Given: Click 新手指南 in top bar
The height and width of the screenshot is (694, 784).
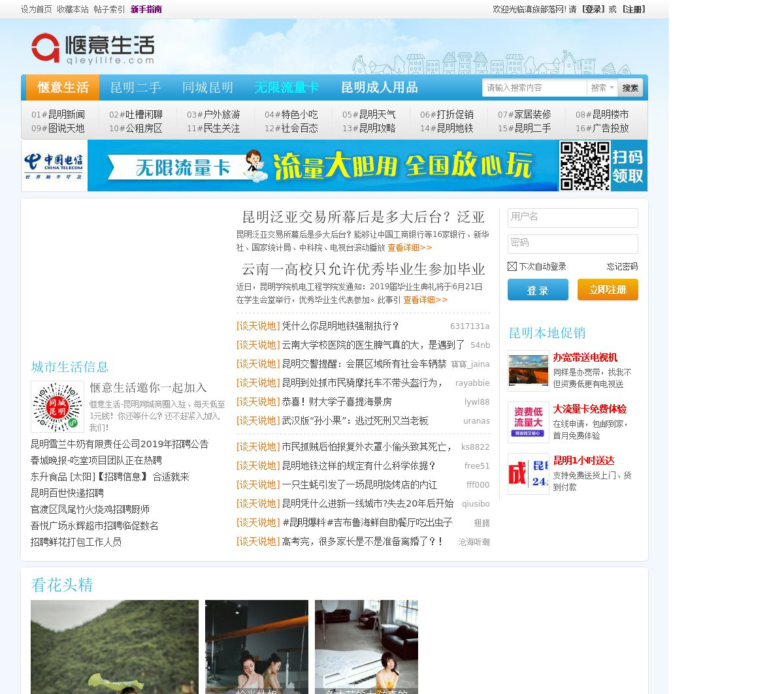Looking at the screenshot, I should point(146,9).
